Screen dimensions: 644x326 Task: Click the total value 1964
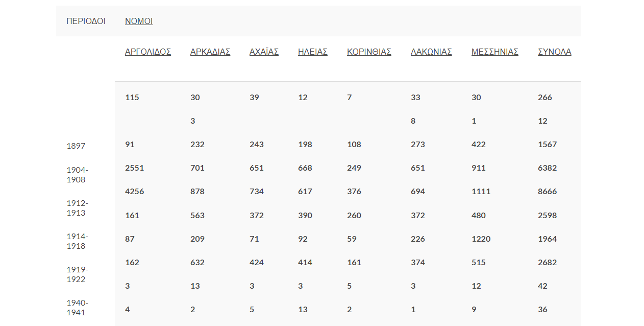[548, 239]
